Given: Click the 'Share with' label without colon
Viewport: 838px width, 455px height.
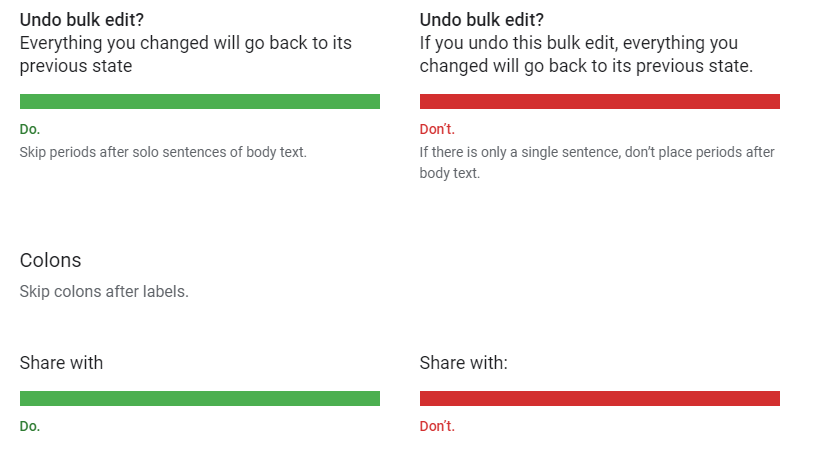Looking at the screenshot, I should pyautogui.click(x=61, y=363).
